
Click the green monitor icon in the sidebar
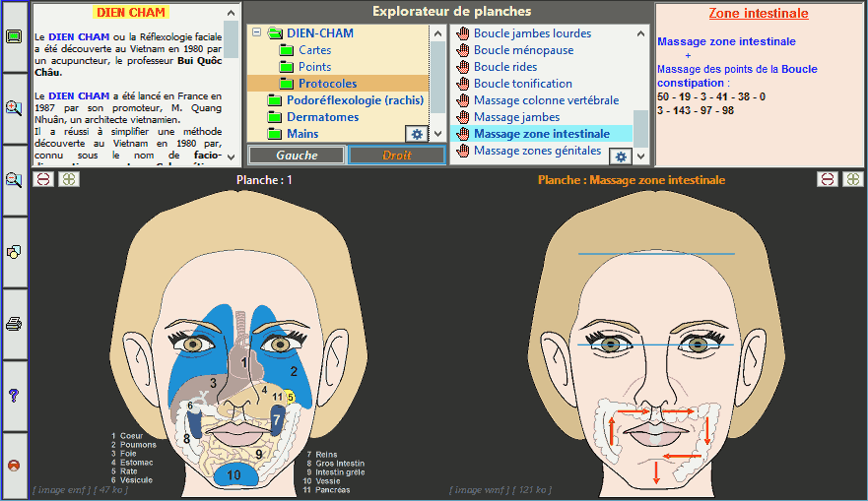click(14, 36)
